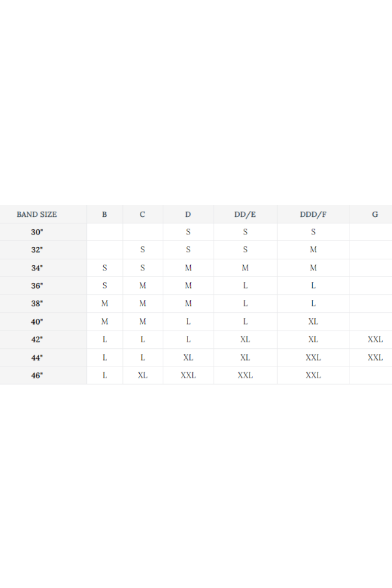Click the D cup column header
392x588 pixels.
[188, 214]
